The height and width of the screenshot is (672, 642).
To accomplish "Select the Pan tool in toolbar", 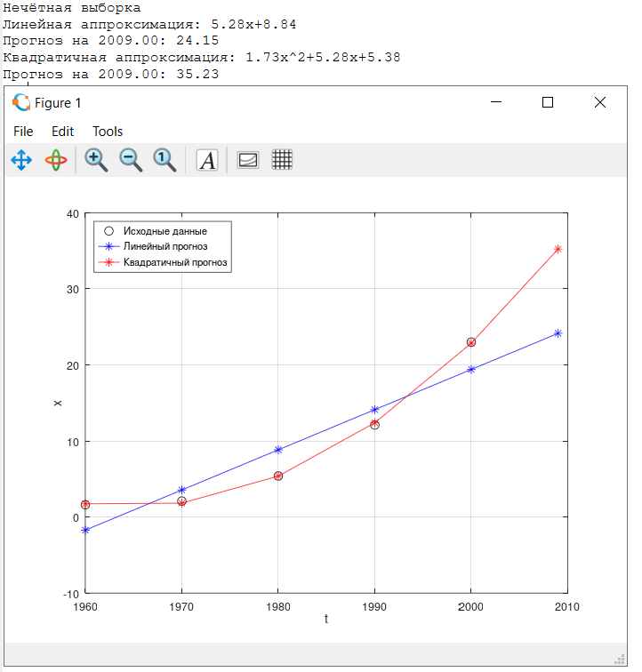I will tap(21, 160).
